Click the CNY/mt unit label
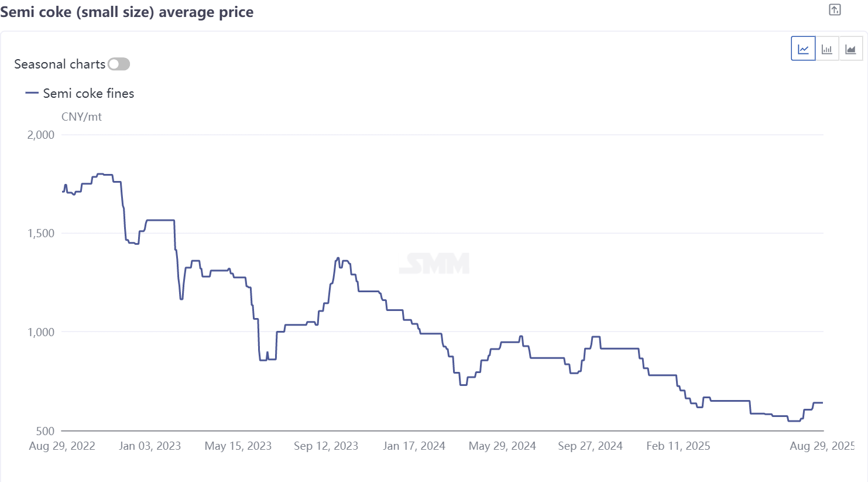The height and width of the screenshot is (482, 868). [81, 117]
